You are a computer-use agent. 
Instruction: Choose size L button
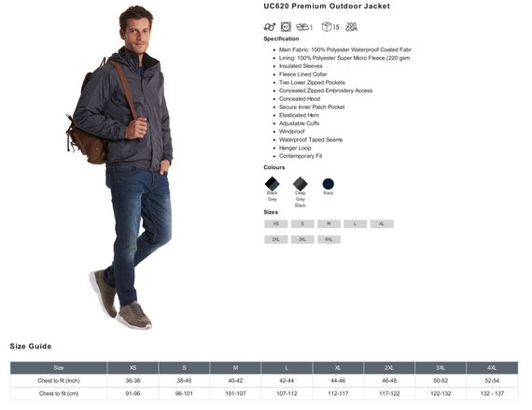point(356,224)
